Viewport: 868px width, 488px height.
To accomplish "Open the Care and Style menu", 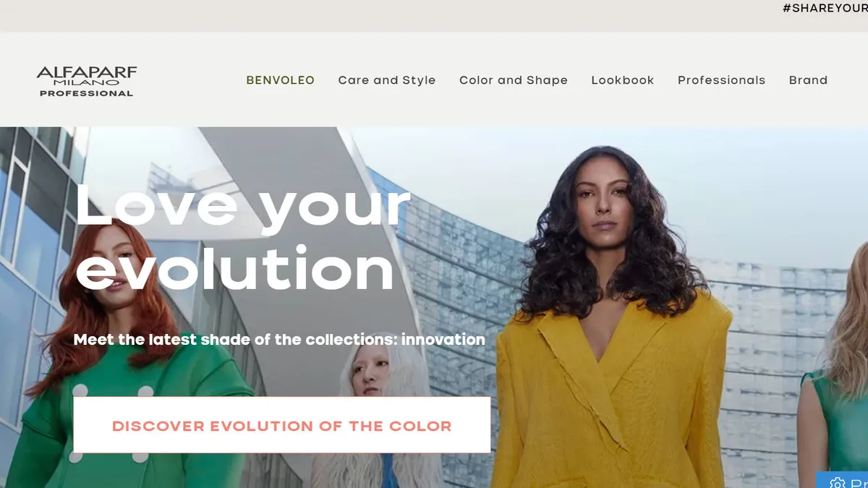I will 387,80.
